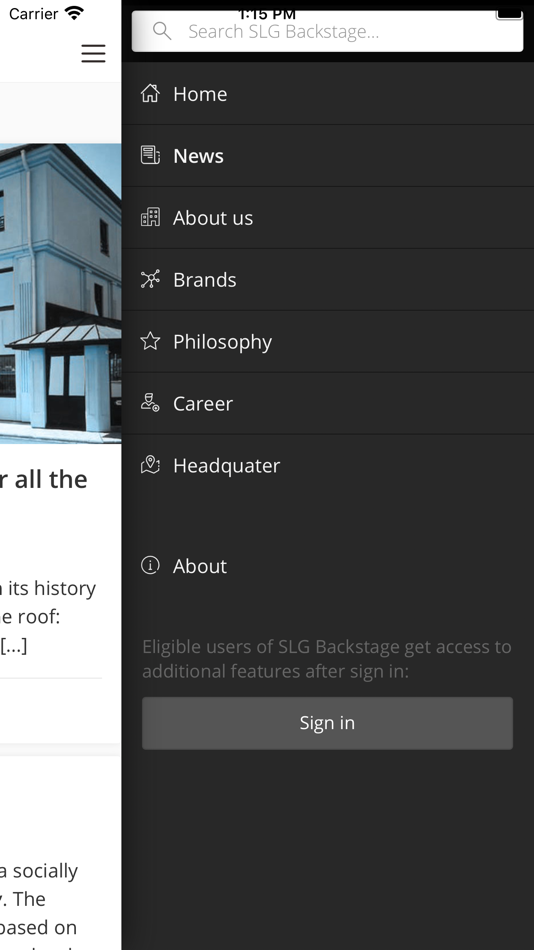Tap the About info circle icon
Viewport: 534px width, 950px height.
pos(150,565)
